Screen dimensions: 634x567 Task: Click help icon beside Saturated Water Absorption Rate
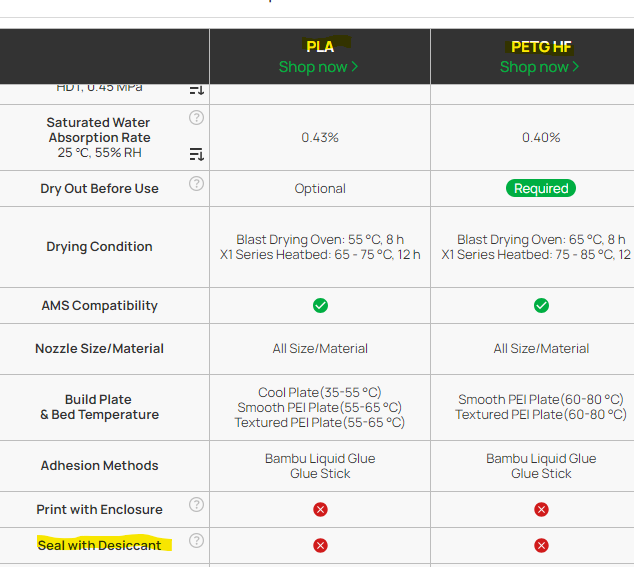pos(196,118)
